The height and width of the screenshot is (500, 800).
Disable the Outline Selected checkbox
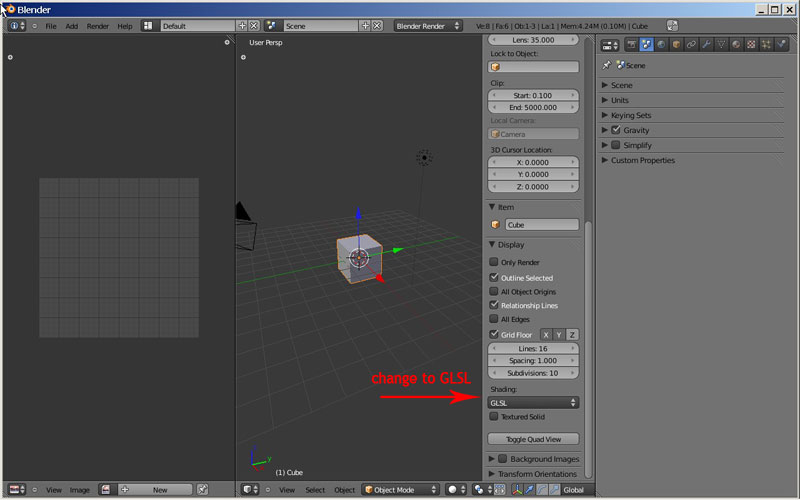click(494, 277)
